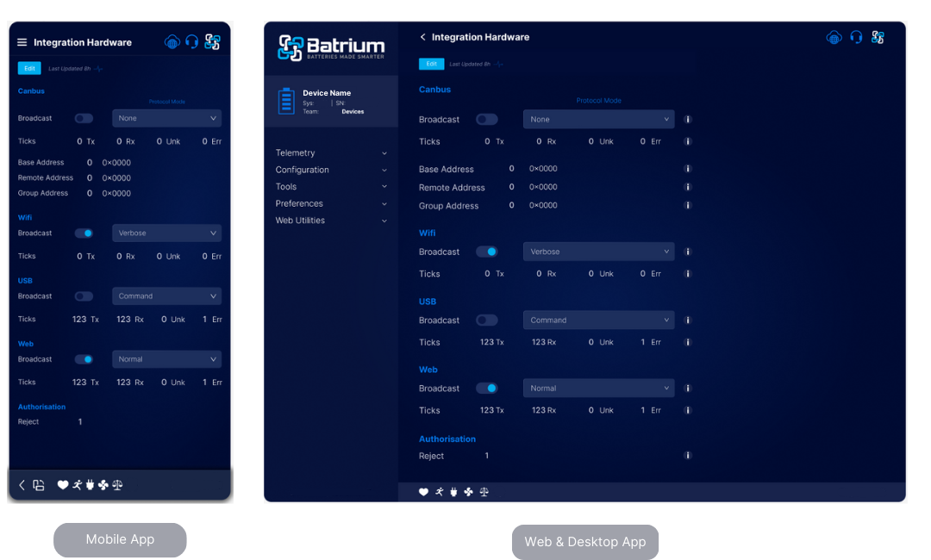Click the battery device icon in desktop sidebar

click(x=286, y=101)
